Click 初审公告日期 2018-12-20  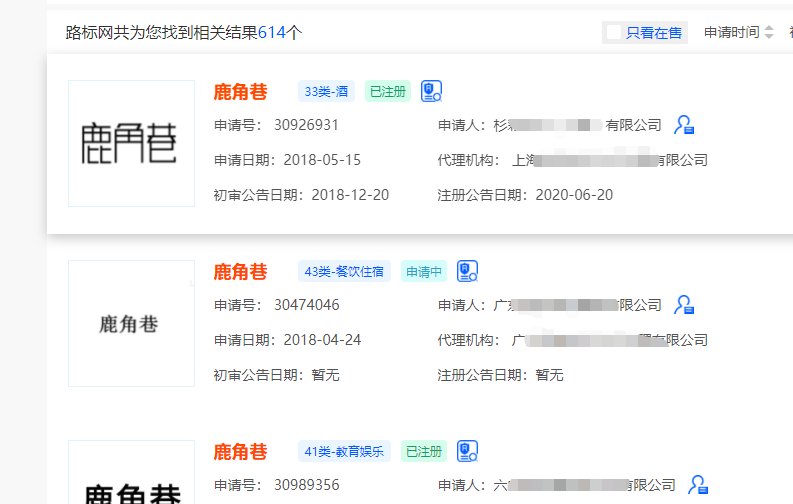350,195
